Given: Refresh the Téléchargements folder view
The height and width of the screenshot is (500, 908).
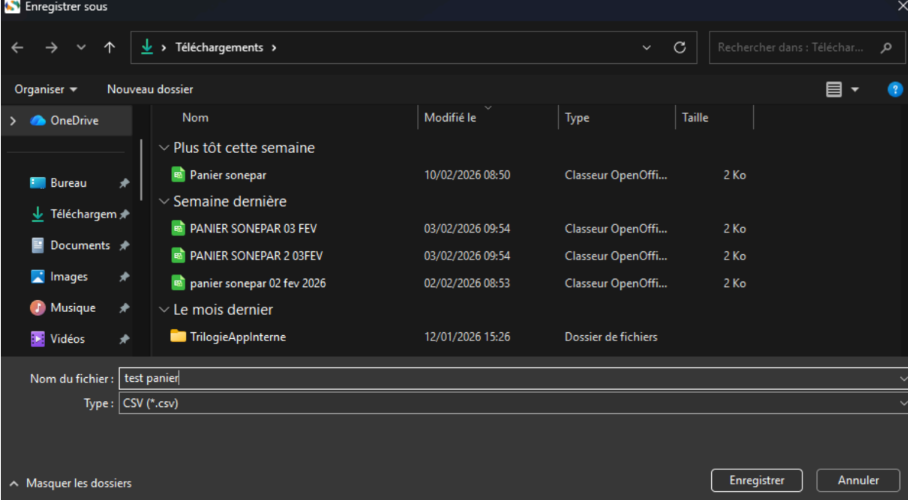Looking at the screenshot, I should click(x=680, y=47).
